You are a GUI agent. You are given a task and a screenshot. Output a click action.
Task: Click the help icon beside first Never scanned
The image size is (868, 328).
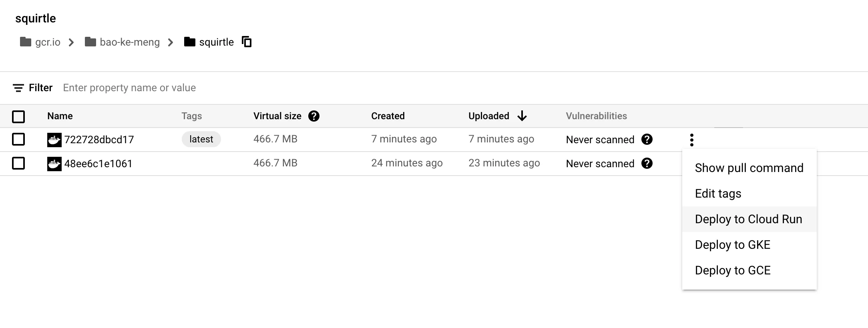(x=648, y=140)
